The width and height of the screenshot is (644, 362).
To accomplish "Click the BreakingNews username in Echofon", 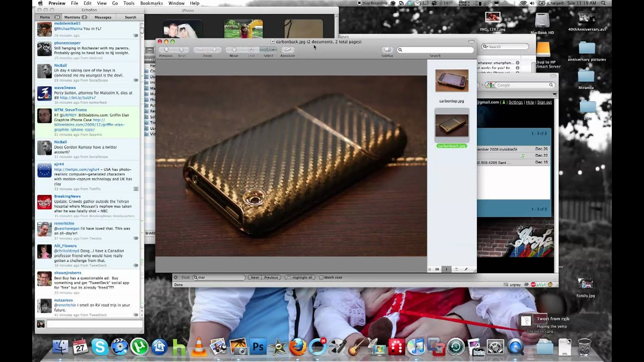I will [67, 196].
